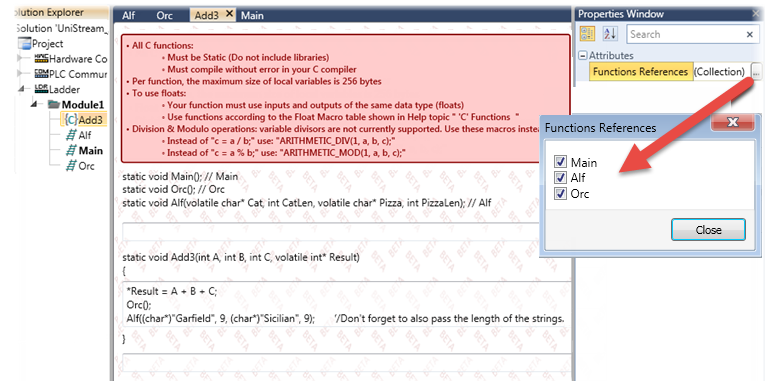Open the Functions References collection ellipsis button
This screenshot has height=381, width=765.
[756, 72]
